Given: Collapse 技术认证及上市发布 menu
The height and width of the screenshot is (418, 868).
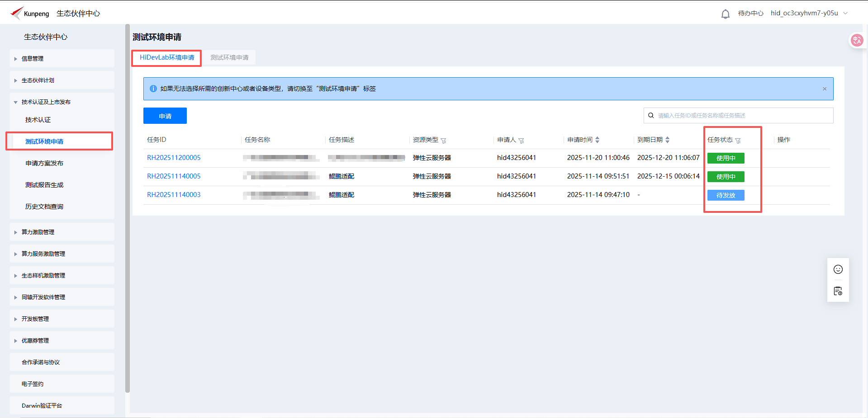Looking at the screenshot, I should coord(62,102).
